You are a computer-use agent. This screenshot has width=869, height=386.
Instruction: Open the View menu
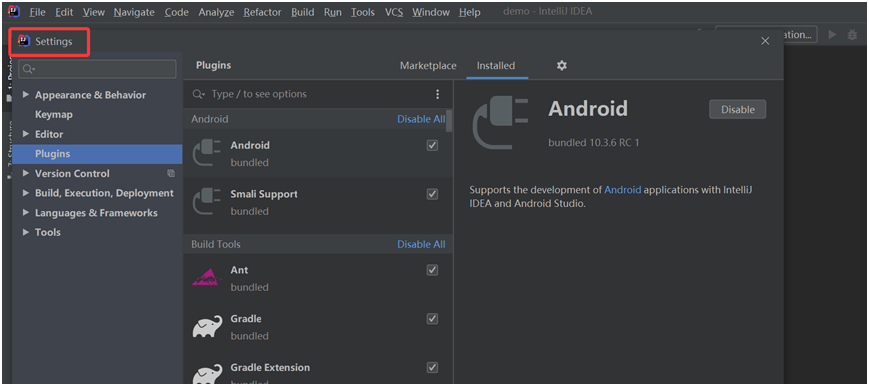[94, 12]
